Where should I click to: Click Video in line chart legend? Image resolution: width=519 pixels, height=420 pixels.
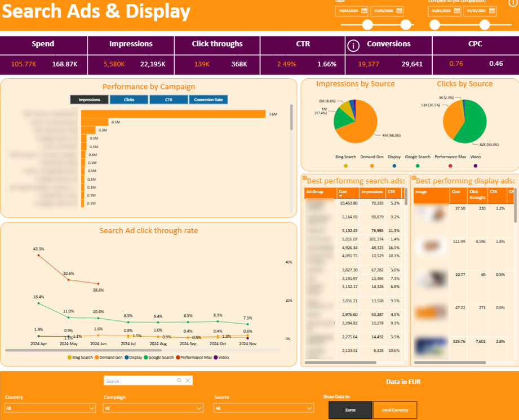[221, 358]
